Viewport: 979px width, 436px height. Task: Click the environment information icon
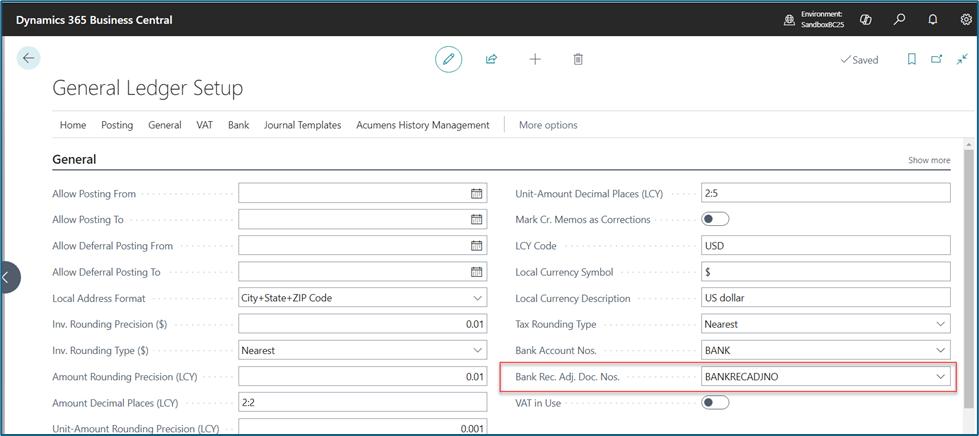pyautogui.click(x=789, y=20)
